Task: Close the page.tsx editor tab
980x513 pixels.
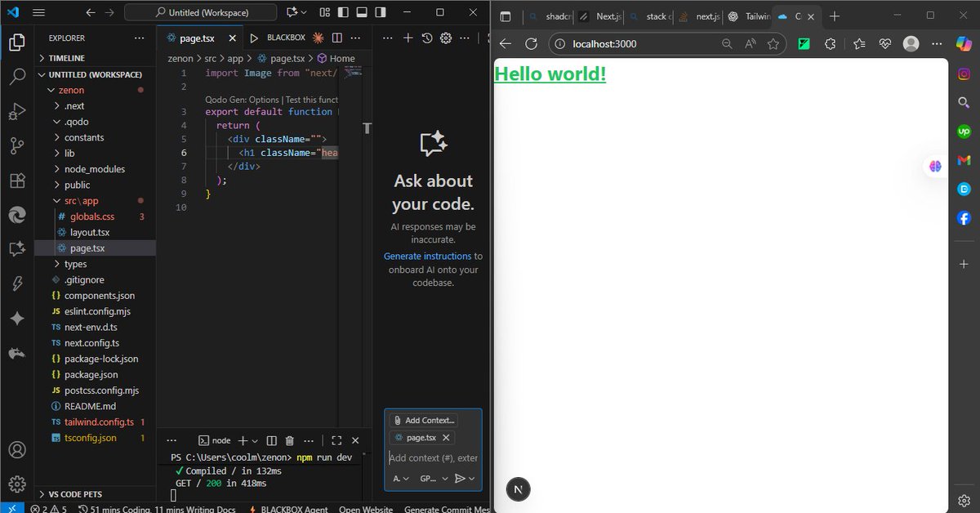Action: click(x=232, y=38)
